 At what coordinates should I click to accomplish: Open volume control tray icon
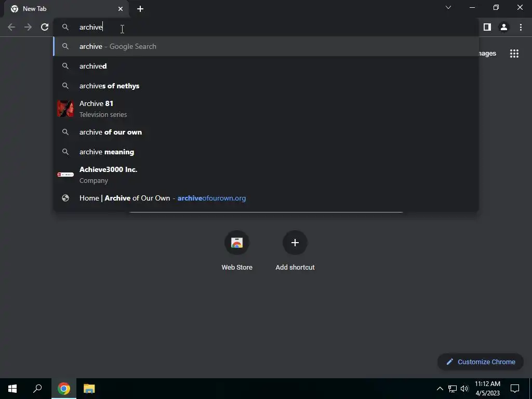pos(464,389)
